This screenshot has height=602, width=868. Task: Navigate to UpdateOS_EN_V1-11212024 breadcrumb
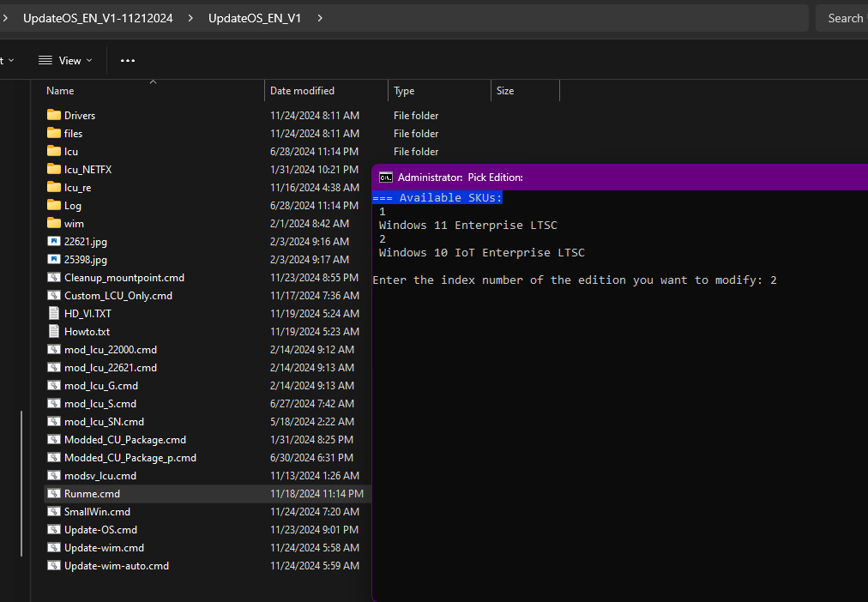(x=98, y=18)
